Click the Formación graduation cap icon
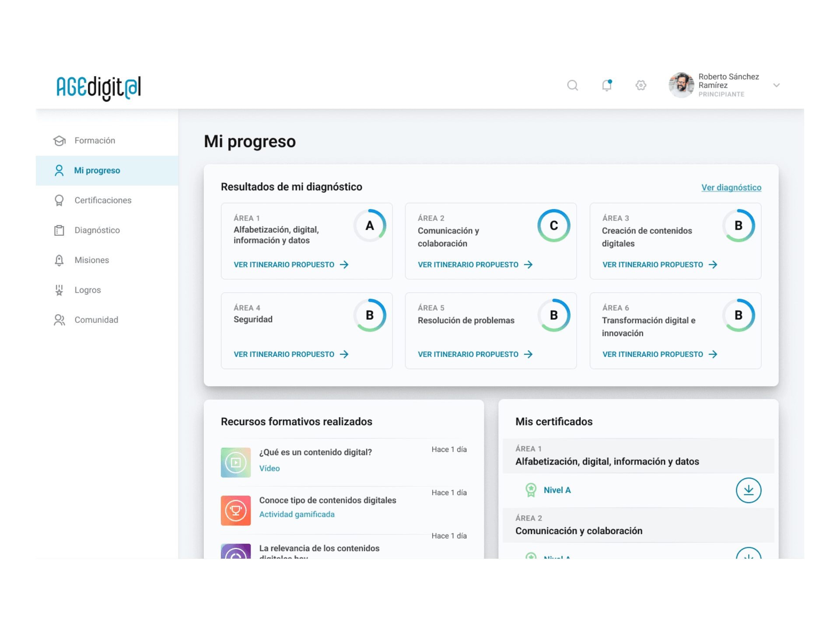 [x=59, y=140]
